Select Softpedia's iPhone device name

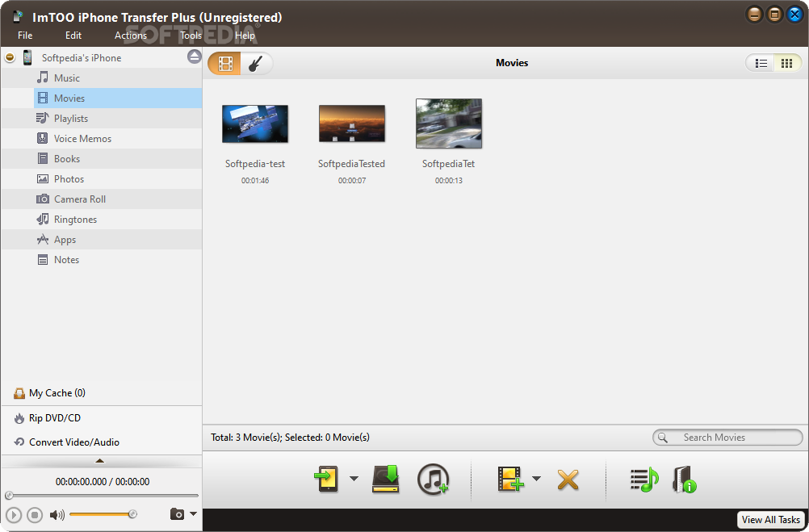(82, 58)
